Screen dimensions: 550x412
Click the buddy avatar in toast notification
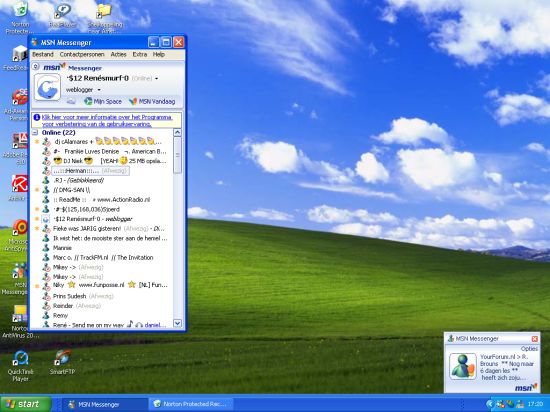(x=463, y=366)
